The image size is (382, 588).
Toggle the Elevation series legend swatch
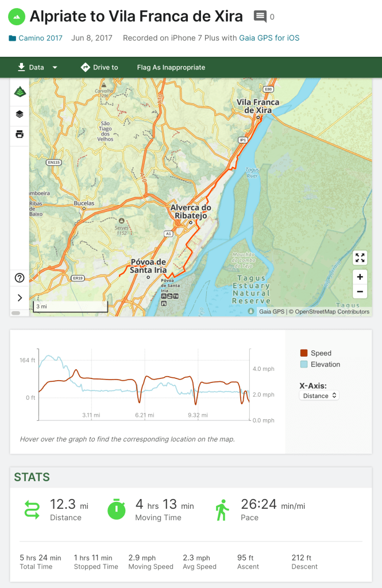pos(304,365)
